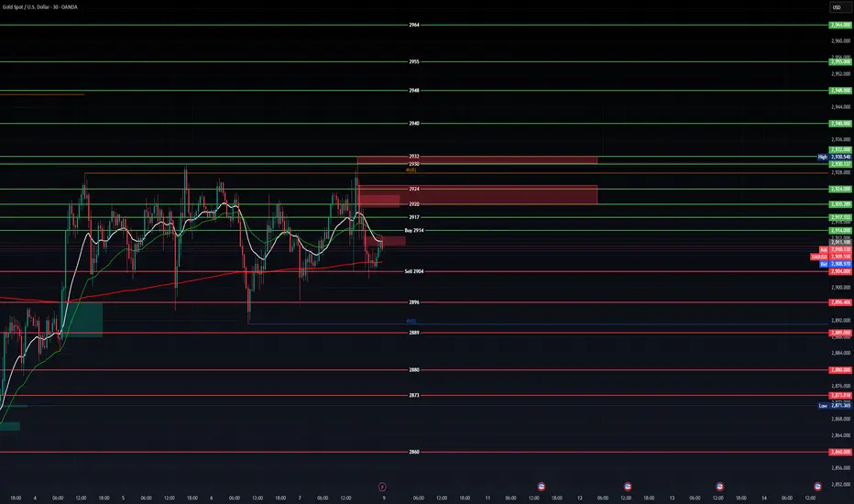This screenshot has width=854, height=504.
Task: Select the thin red zone between 2930 and 2932
Action: point(477,160)
